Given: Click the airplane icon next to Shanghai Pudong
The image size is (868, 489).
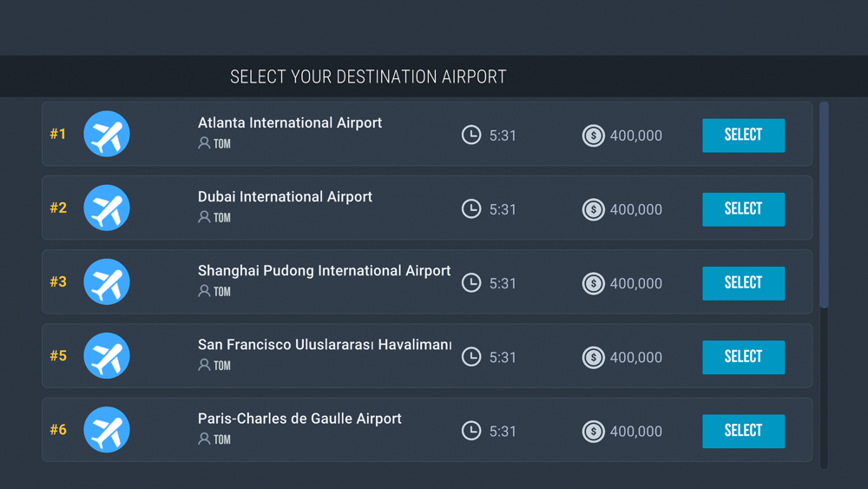Looking at the screenshot, I should (107, 282).
